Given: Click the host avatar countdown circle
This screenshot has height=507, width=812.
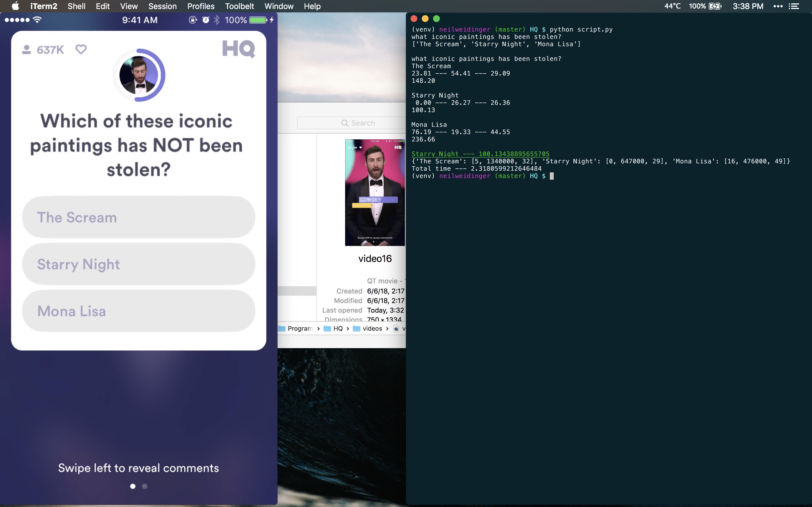Looking at the screenshot, I should (139, 75).
